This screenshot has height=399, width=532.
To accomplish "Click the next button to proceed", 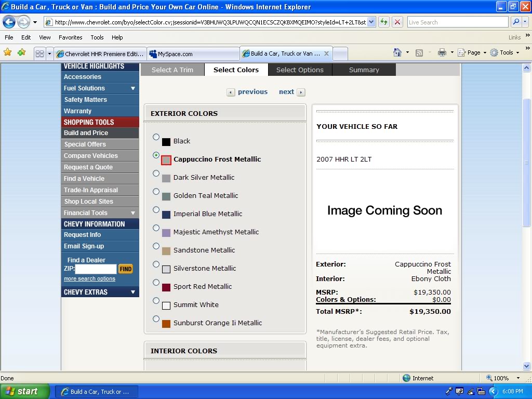I will (x=286, y=91).
